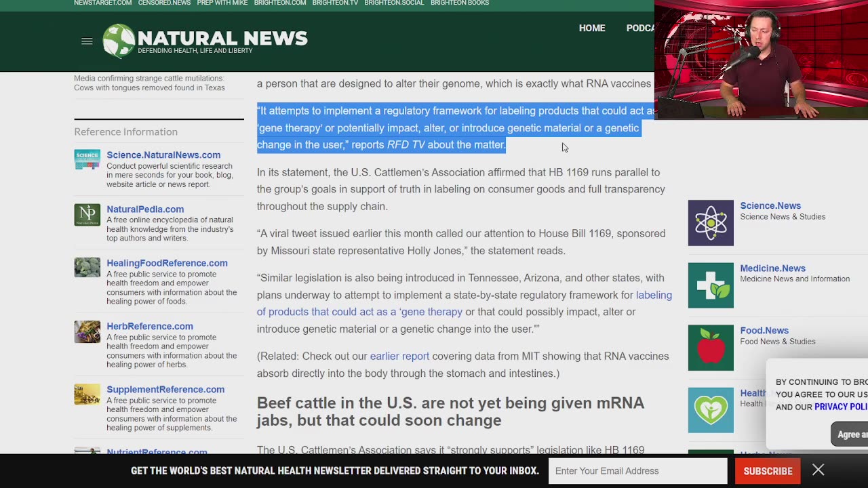Open the Medicine.News sidebar link

(772, 268)
